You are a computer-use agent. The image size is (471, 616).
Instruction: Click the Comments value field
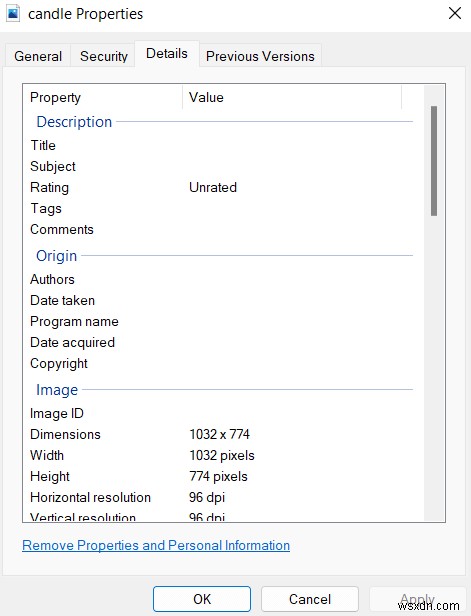coord(295,229)
